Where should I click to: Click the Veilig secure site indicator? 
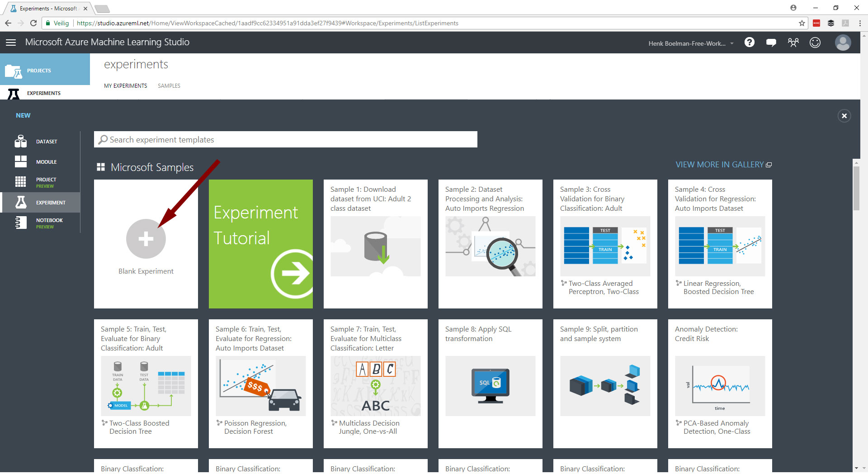click(57, 23)
